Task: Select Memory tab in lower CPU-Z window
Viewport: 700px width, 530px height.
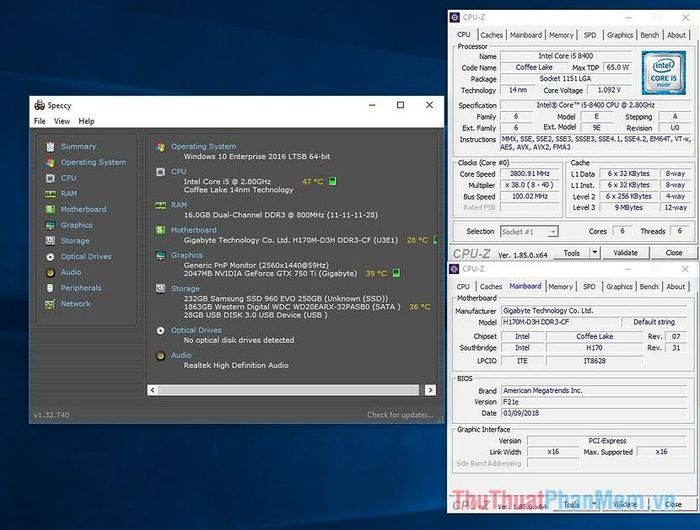Action: point(560,287)
